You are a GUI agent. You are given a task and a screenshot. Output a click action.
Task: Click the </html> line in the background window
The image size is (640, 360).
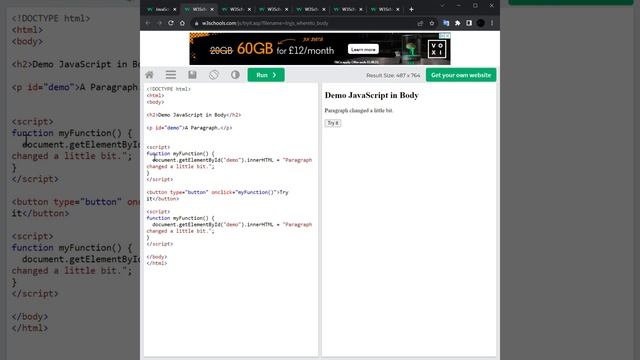coord(30,328)
